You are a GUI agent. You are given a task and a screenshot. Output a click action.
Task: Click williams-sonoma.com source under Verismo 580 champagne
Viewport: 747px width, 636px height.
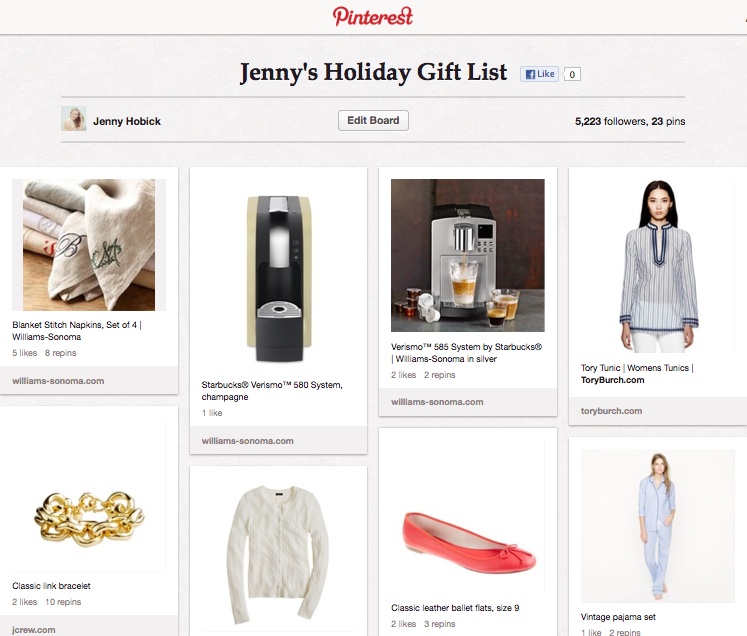pos(247,441)
